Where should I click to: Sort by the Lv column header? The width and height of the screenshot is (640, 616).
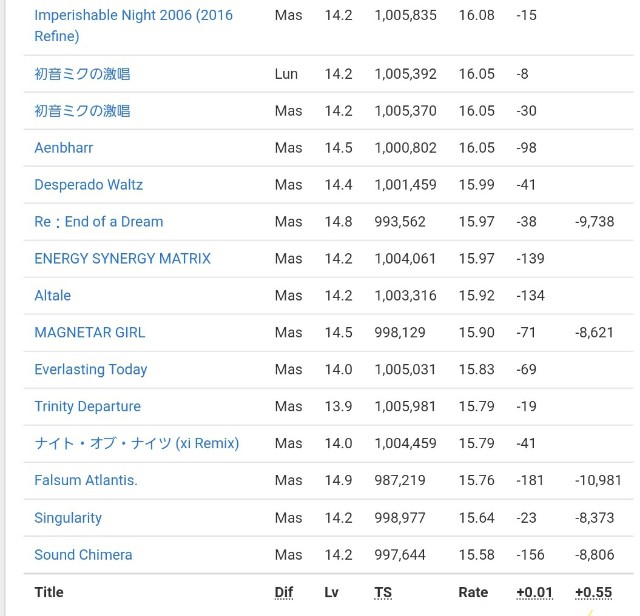coord(331,592)
